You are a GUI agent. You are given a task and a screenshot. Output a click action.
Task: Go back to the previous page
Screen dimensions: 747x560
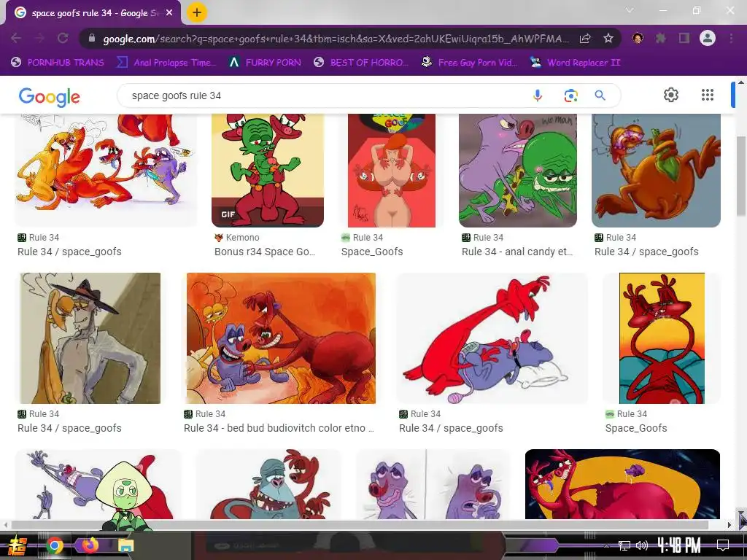point(16,38)
